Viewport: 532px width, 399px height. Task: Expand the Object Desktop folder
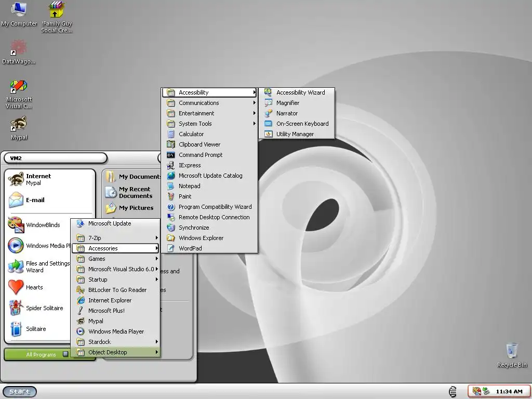tap(115, 352)
